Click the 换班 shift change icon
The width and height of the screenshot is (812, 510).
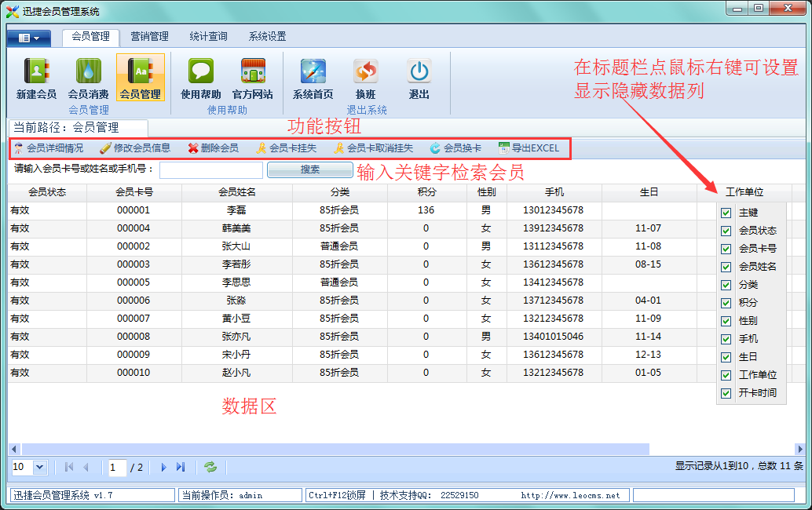tap(365, 71)
